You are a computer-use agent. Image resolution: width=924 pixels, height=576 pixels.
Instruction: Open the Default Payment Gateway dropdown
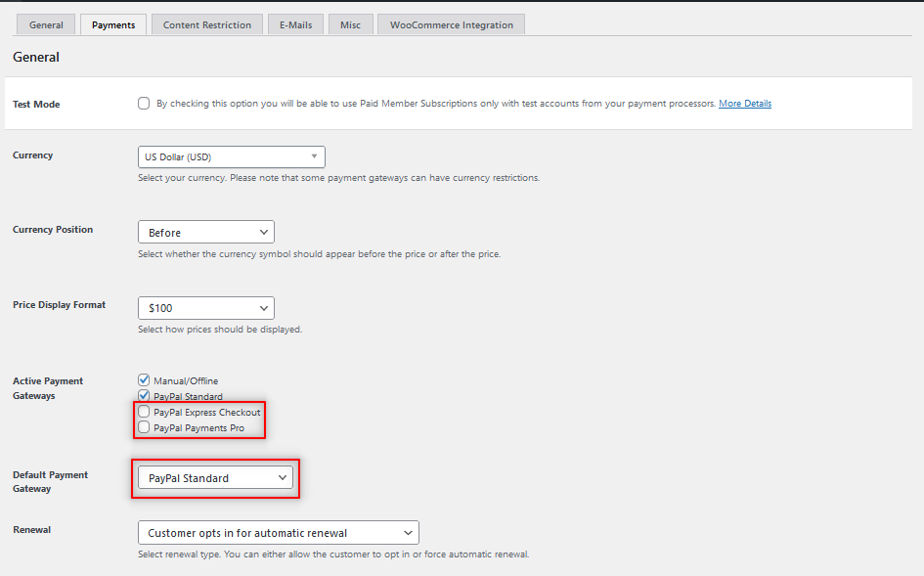216,477
